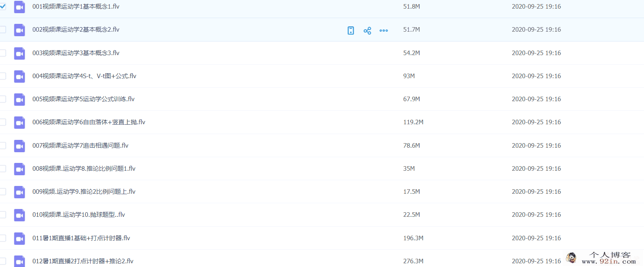Open file 008视频课.运动学8.推论比例问题1.flv
This screenshot has width=644, height=267.
(x=84, y=168)
